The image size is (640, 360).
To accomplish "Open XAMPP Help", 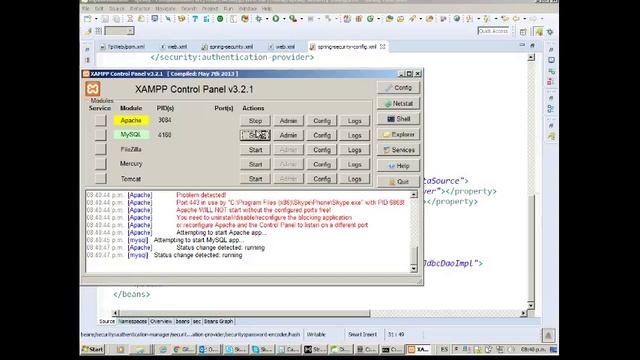I will tap(398, 166).
